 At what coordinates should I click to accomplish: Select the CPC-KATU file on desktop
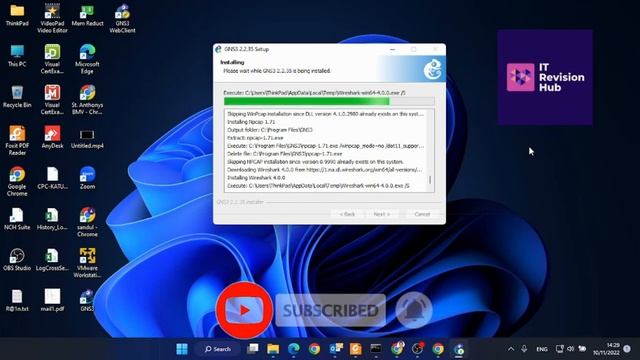coord(52,179)
